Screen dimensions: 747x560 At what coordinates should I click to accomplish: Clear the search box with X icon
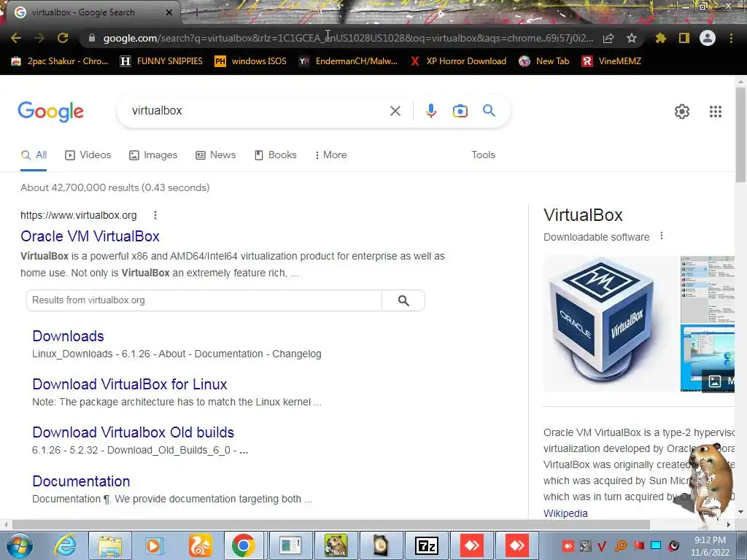(x=395, y=111)
